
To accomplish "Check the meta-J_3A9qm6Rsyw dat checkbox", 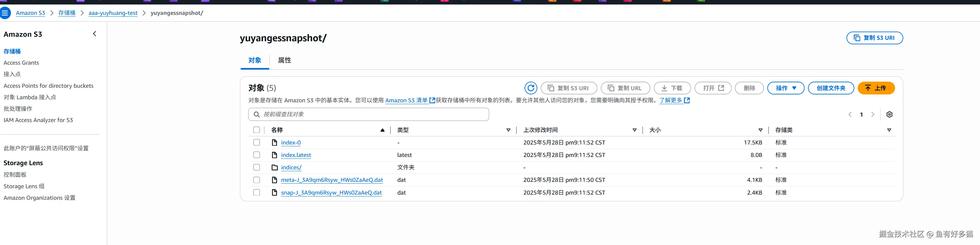I will (x=256, y=180).
